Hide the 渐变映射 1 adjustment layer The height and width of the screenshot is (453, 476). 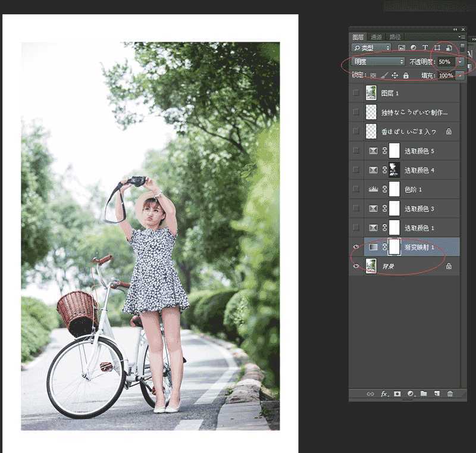(x=356, y=246)
